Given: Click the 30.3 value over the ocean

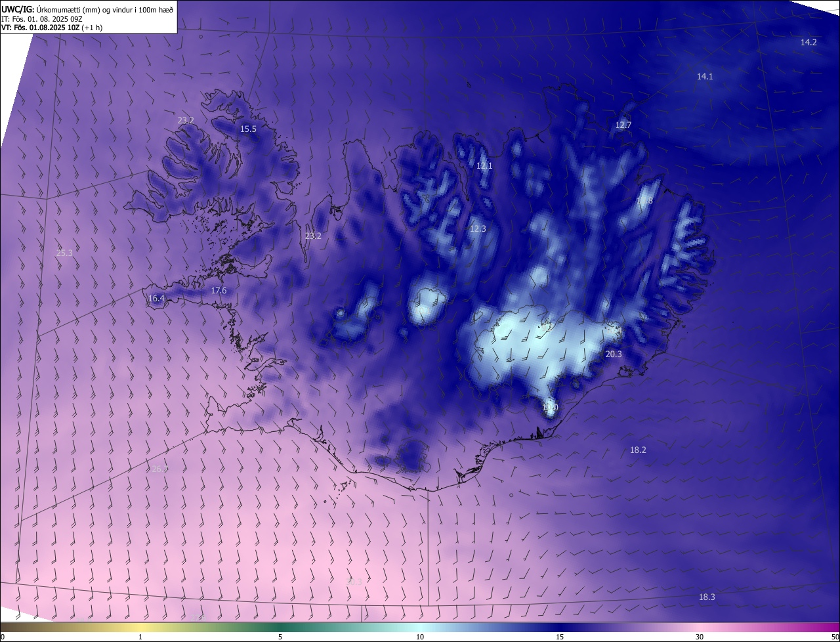Looking at the screenshot, I should [x=354, y=582].
